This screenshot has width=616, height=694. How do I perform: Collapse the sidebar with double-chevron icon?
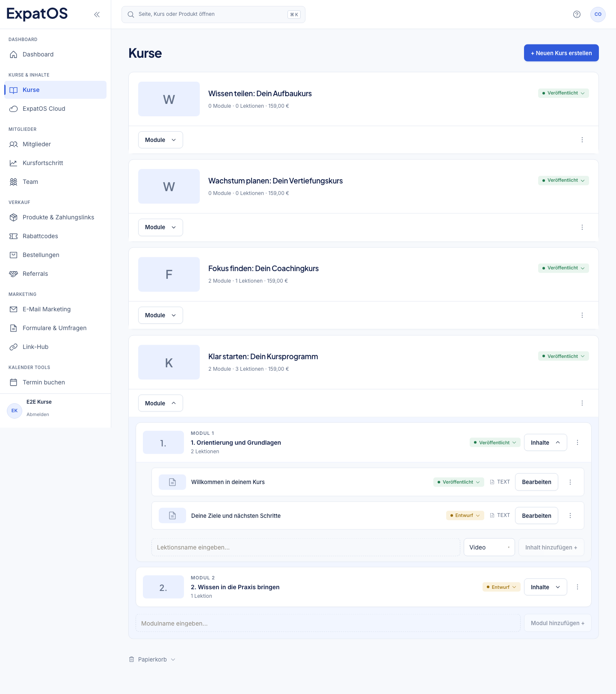click(97, 15)
